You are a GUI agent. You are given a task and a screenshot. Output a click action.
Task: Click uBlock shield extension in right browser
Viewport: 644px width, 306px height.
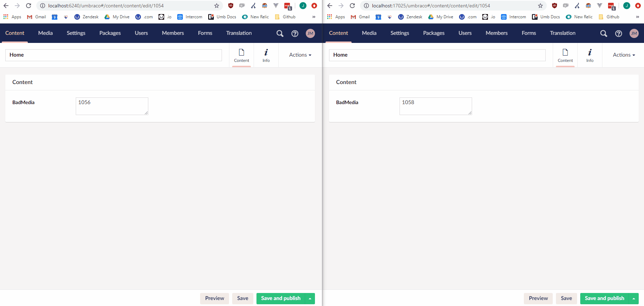tap(555, 6)
